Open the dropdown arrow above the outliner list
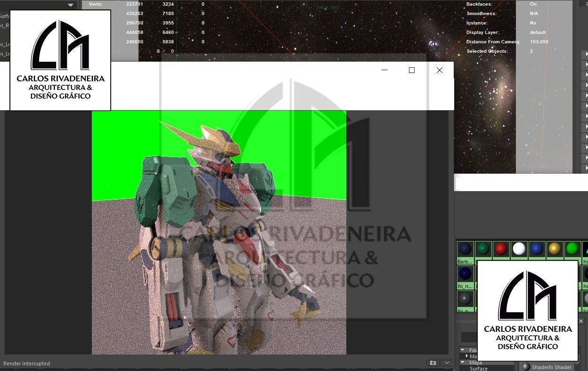Image resolution: width=588 pixels, height=371 pixels. coord(71,5)
